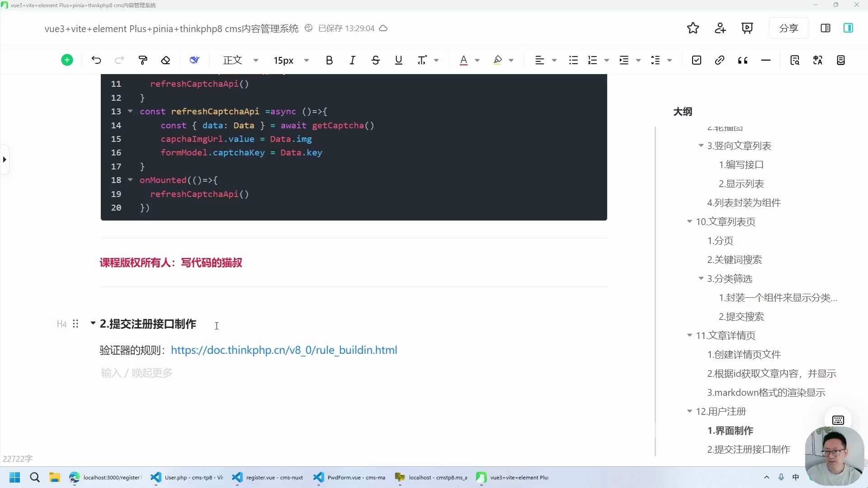Screen dimensions: 868x488
Task: Insert a hyperlink with link icon
Action: [x=720, y=60]
